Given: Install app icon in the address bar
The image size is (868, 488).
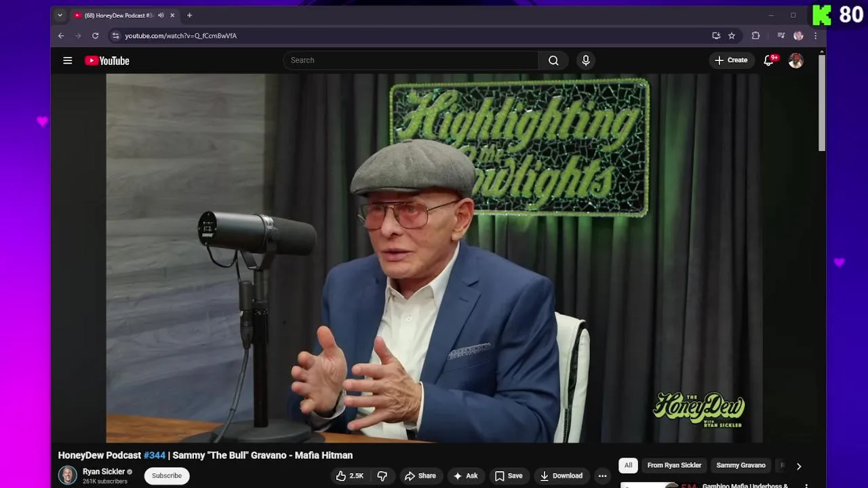Looking at the screenshot, I should tap(716, 35).
